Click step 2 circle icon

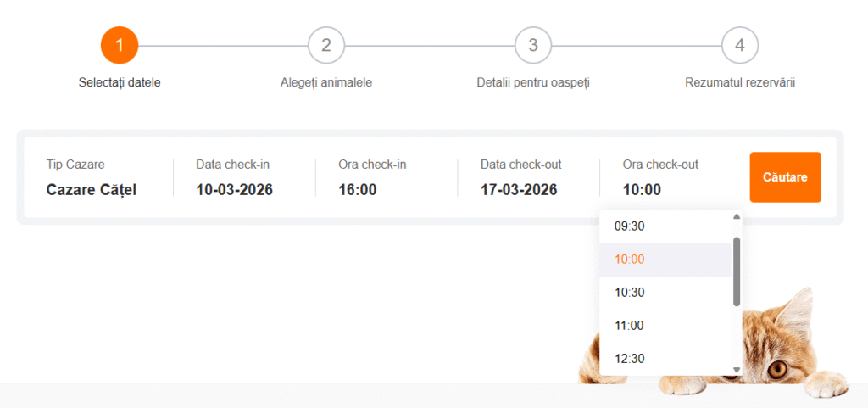coord(326,45)
